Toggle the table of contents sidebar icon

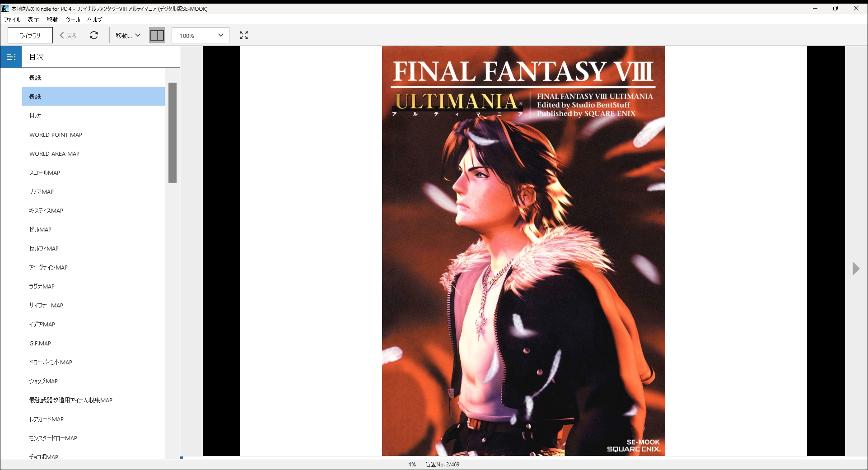click(11, 57)
